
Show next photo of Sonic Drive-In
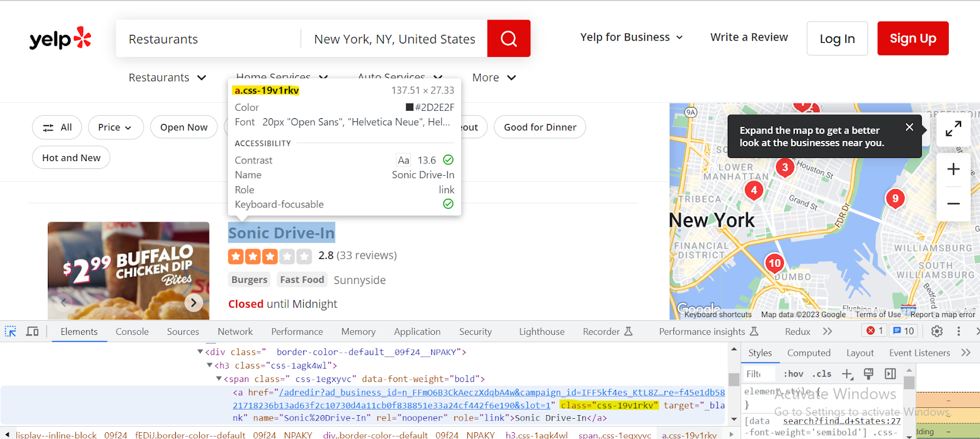(x=194, y=302)
